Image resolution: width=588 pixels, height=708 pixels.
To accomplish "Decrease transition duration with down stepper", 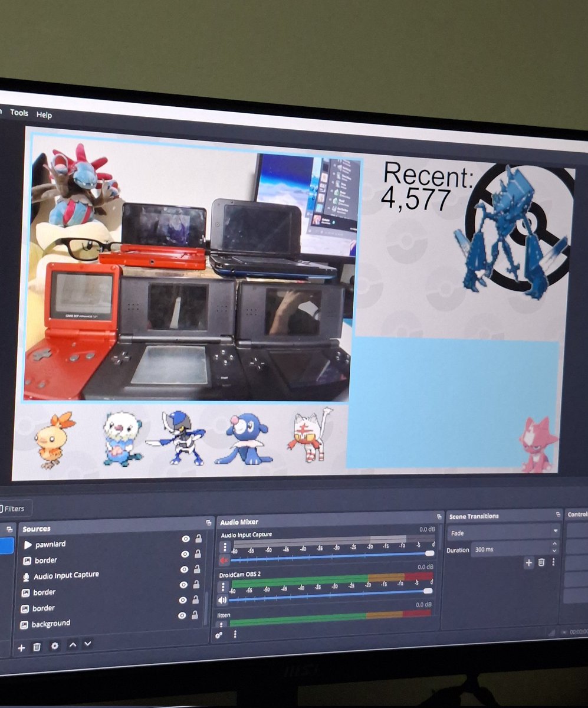I will pyautogui.click(x=554, y=552).
